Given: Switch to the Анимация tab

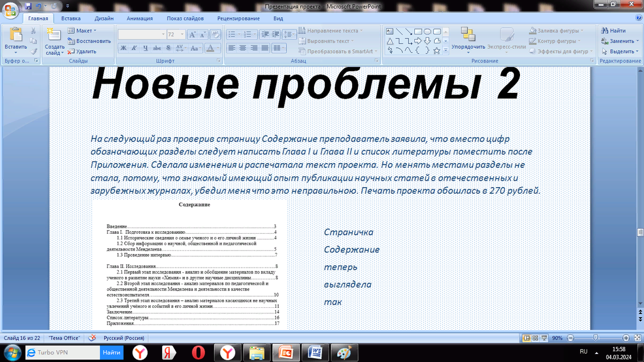Looking at the screenshot, I should point(140,18).
